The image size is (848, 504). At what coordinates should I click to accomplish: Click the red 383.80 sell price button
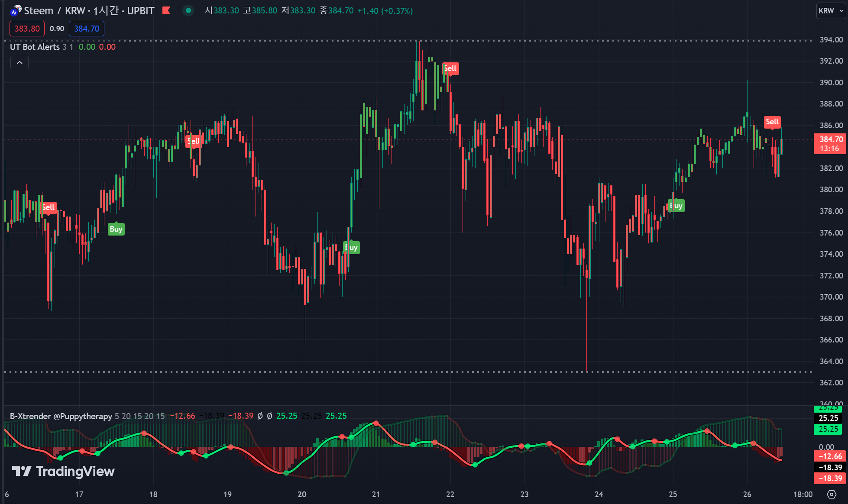point(27,29)
